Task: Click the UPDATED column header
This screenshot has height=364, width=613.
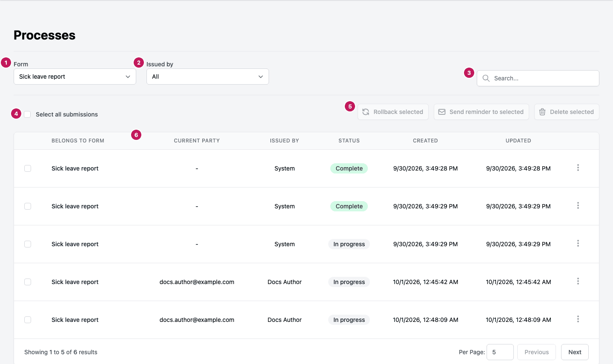Action: click(518, 141)
